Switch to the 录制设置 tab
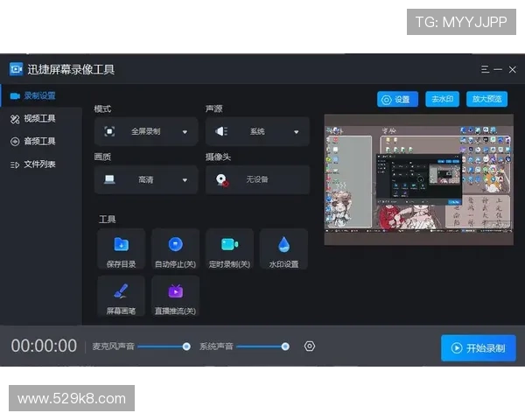This screenshot has height=420, width=525. click(41, 95)
